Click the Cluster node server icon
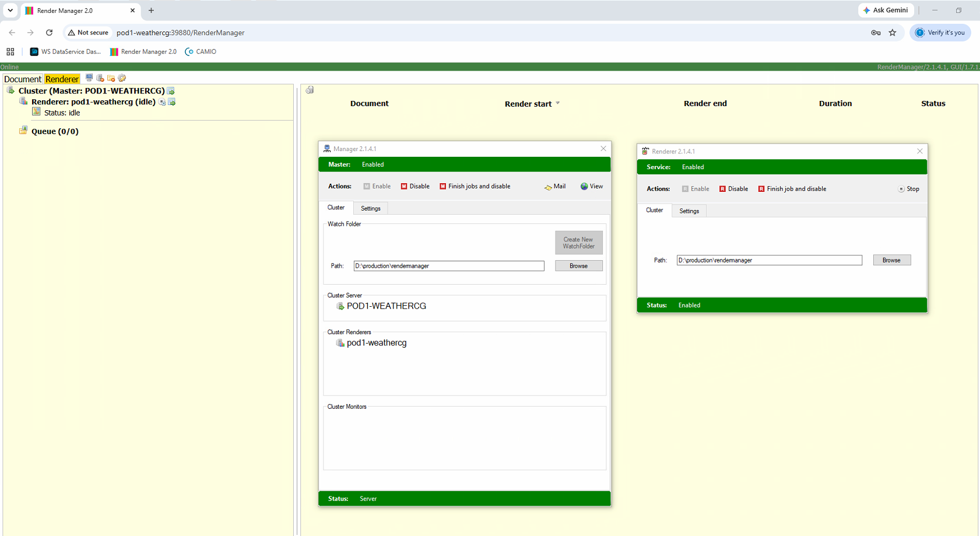 click(x=10, y=90)
